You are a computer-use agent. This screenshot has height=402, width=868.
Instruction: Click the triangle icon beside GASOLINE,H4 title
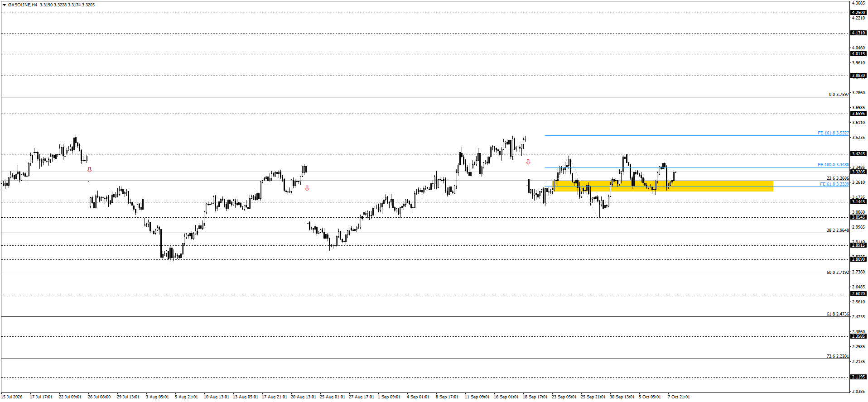tap(5, 5)
